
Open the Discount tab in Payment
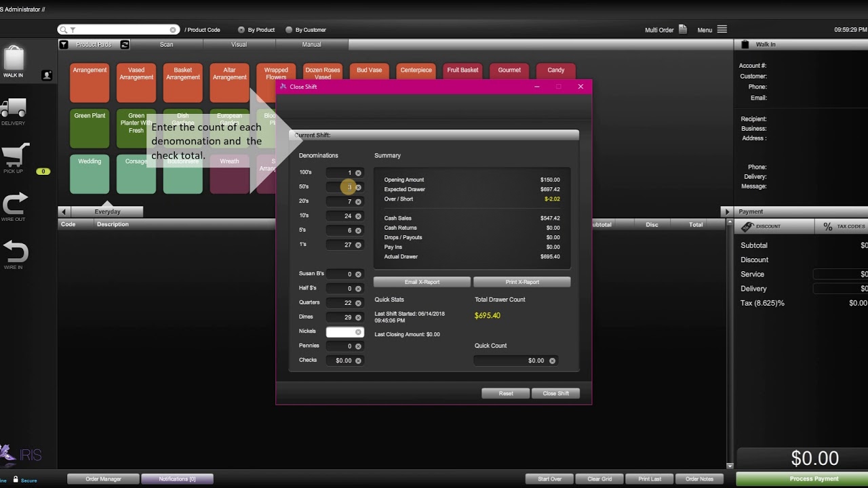click(x=774, y=226)
